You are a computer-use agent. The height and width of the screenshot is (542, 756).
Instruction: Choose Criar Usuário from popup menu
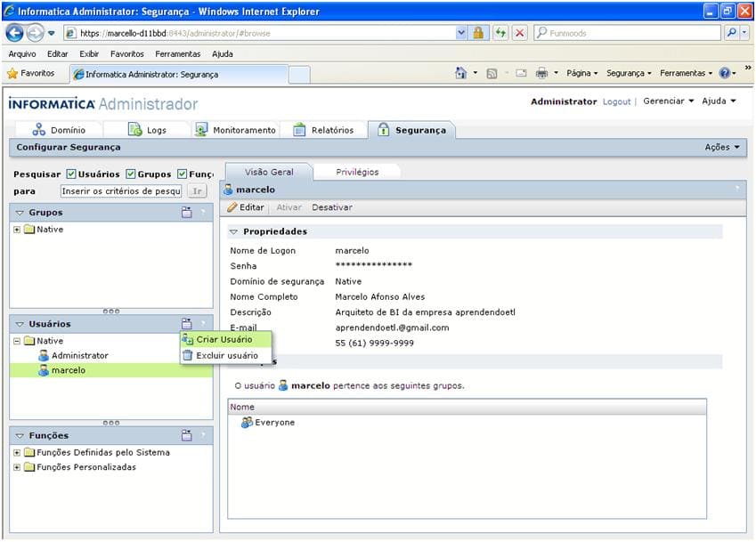pos(225,340)
